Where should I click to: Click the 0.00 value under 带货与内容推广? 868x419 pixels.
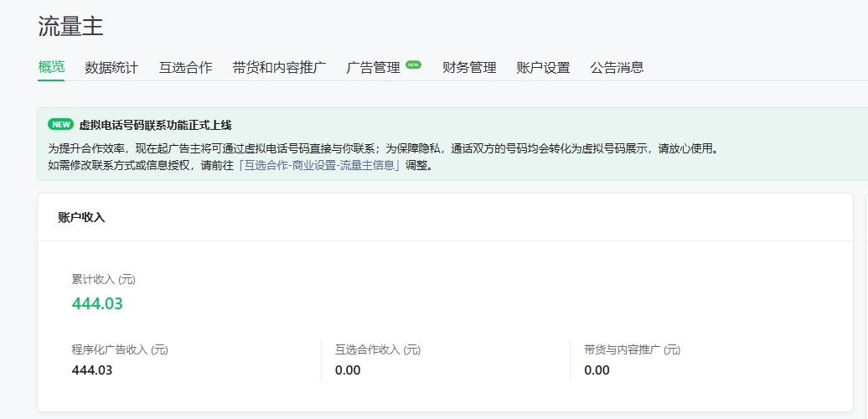597,370
